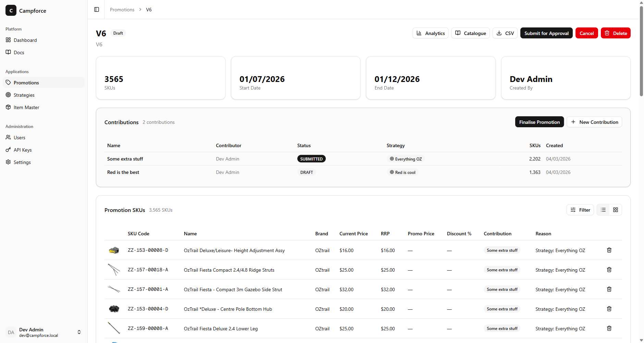644x343 pixels.
Task: Click thumbnail for Height Adjustment Assy
Action: click(114, 250)
